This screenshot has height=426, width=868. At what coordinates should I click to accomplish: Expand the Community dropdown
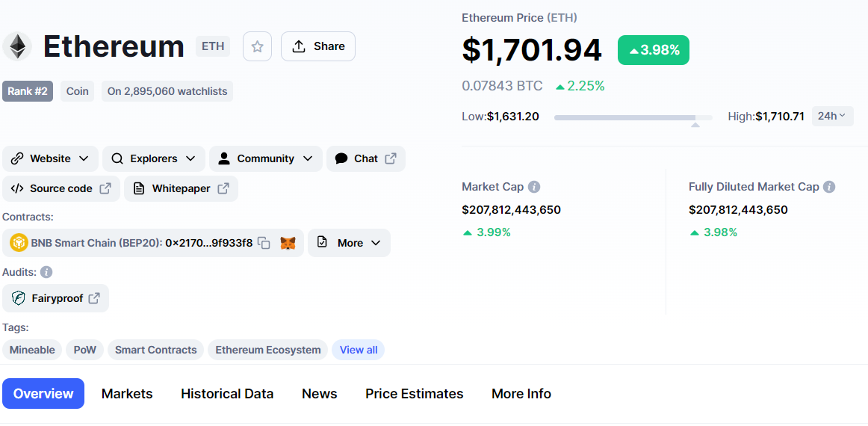[266, 158]
